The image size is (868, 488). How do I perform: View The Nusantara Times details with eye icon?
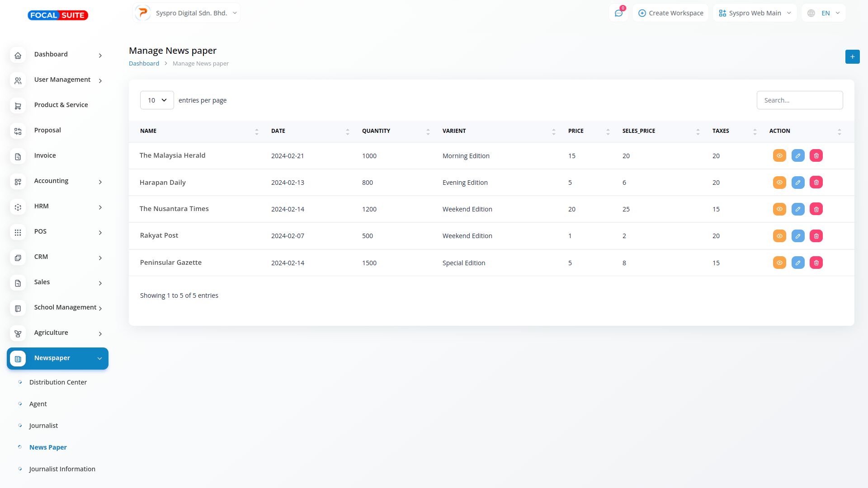pos(779,209)
